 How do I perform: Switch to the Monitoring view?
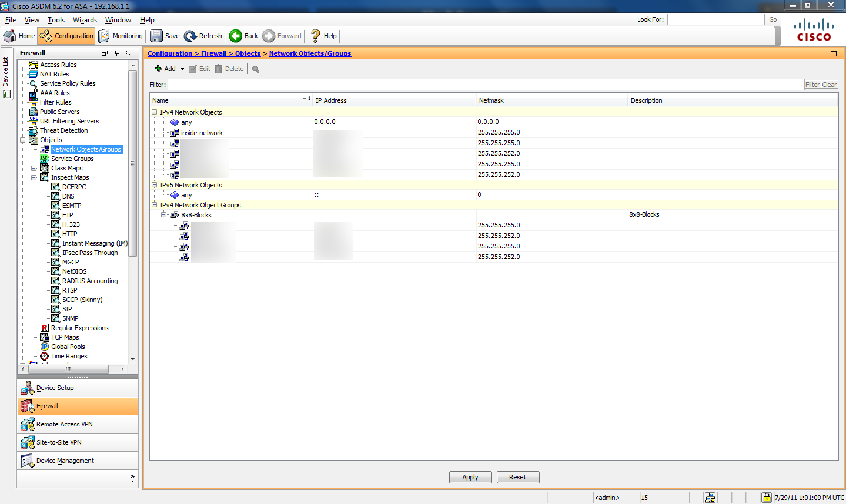point(121,36)
